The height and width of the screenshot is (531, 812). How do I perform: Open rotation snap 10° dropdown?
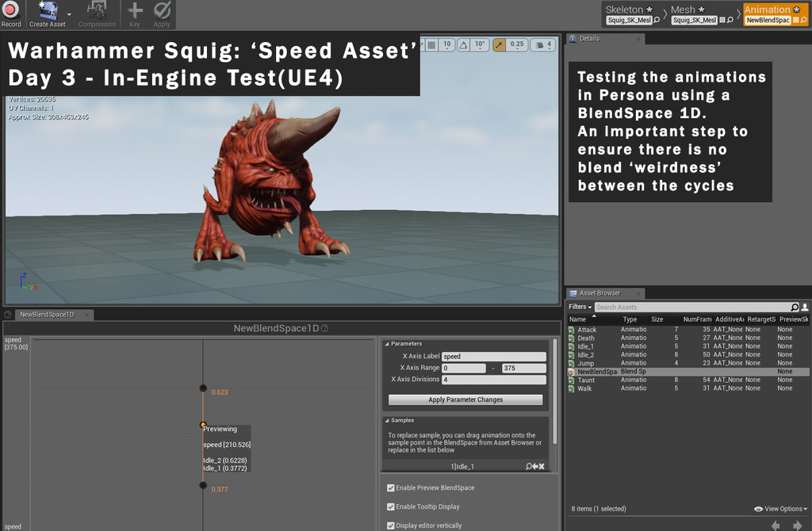click(x=480, y=45)
